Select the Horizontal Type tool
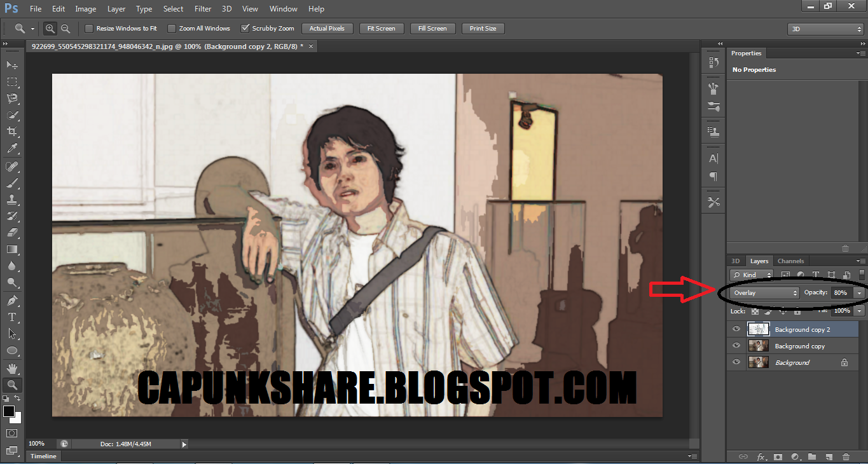The height and width of the screenshot is (464, 868). (12, 317)
